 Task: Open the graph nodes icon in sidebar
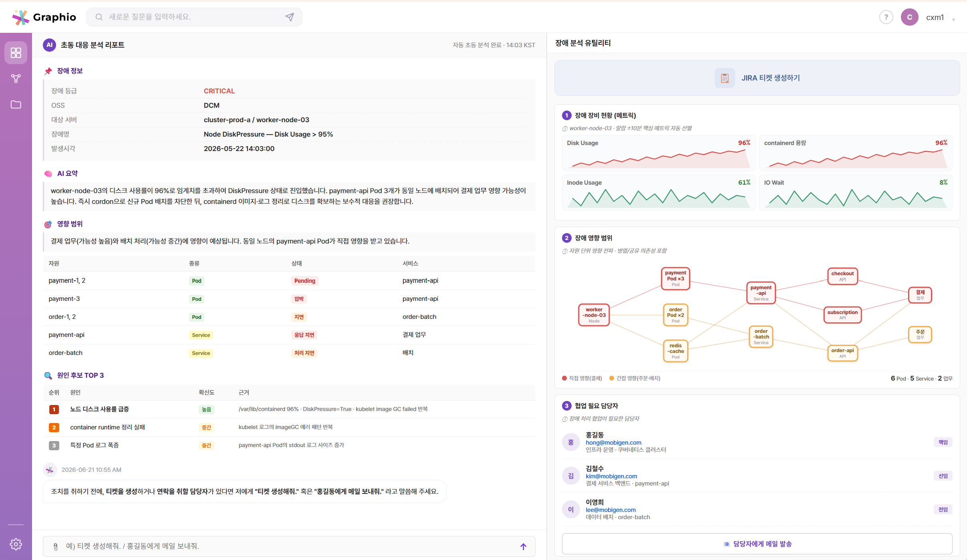point(16,79)
